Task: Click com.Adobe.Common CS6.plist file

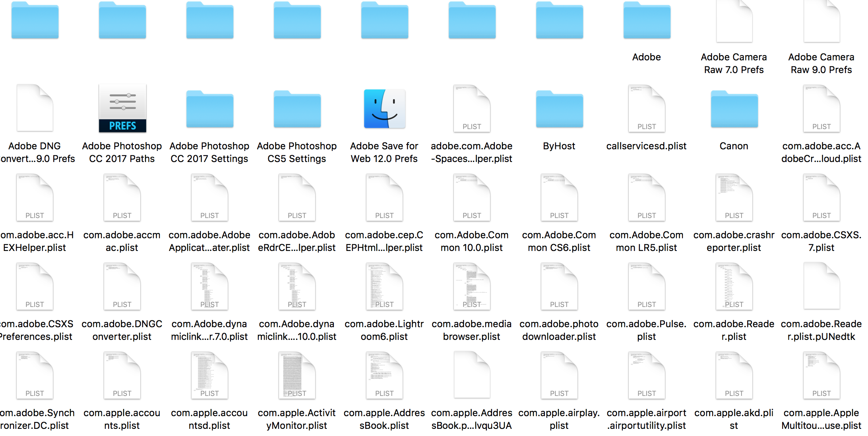Action: (559, 198)
